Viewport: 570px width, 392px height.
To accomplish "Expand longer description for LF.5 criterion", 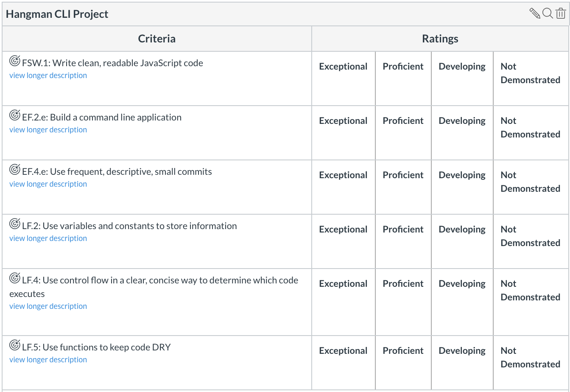I will point(48,360).
